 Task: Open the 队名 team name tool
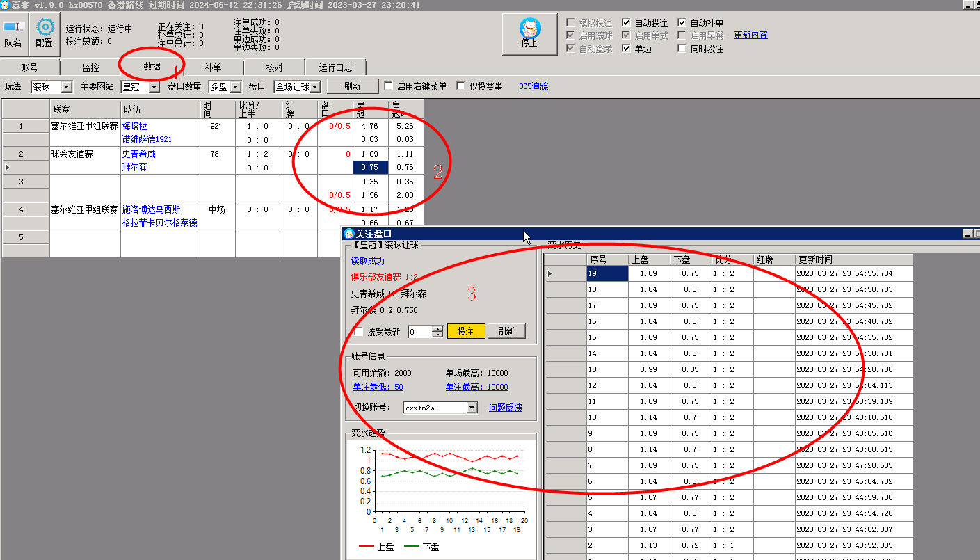13,34
